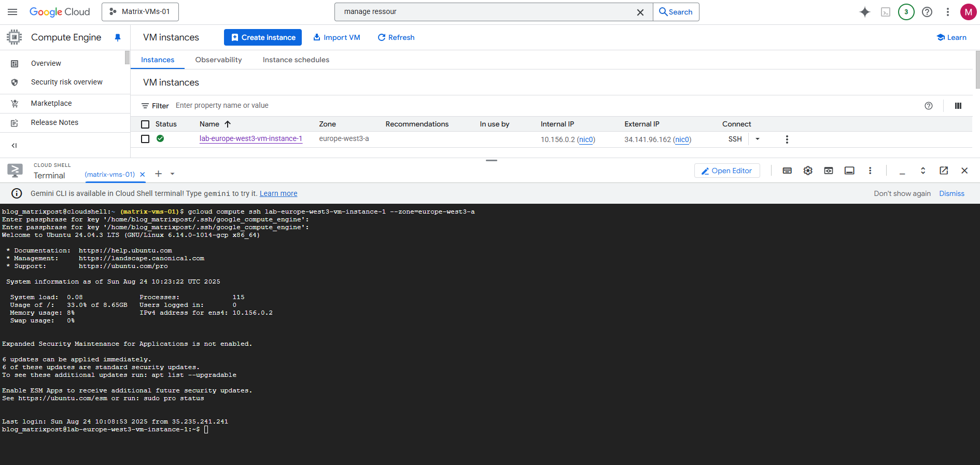Screen dimensions: 980x465
Task: Tick the checkbox for lab-europe-west3-vm-instance-1
Action: [145, 139]
